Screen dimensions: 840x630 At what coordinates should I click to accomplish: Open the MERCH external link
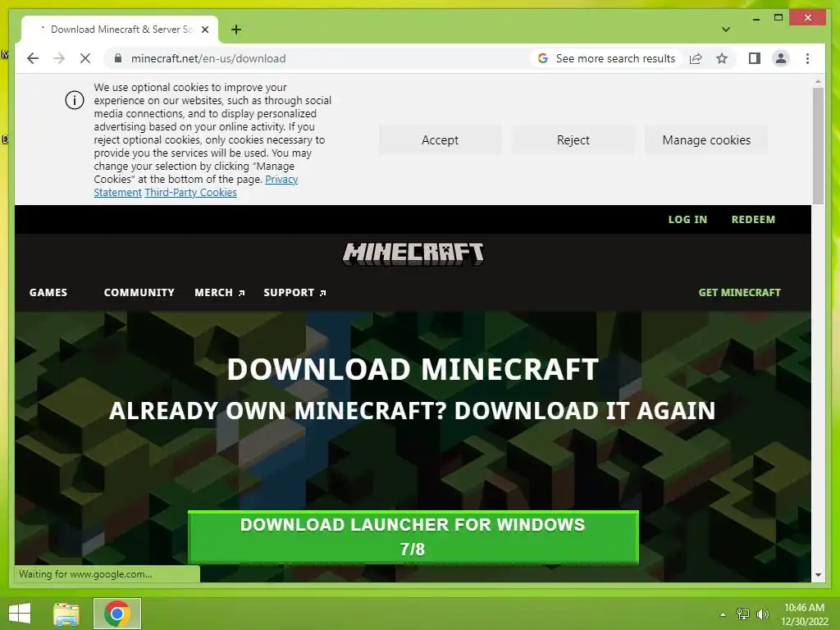point(220,293)
